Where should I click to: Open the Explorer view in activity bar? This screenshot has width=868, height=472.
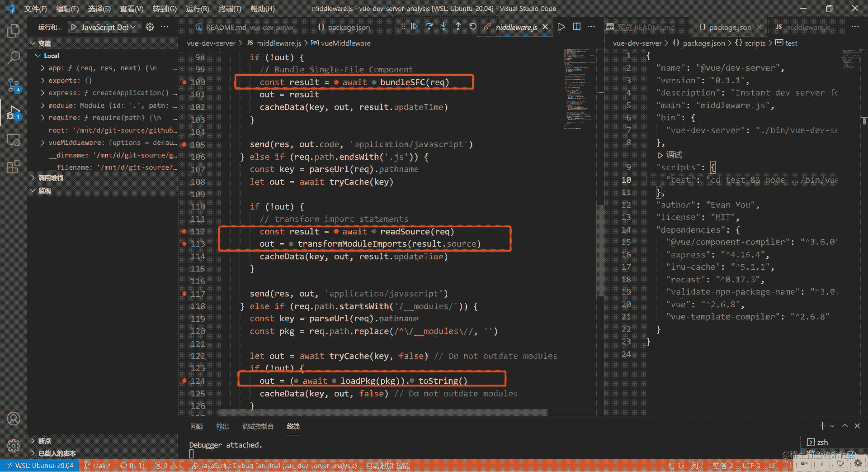click(x=14, y=31)
